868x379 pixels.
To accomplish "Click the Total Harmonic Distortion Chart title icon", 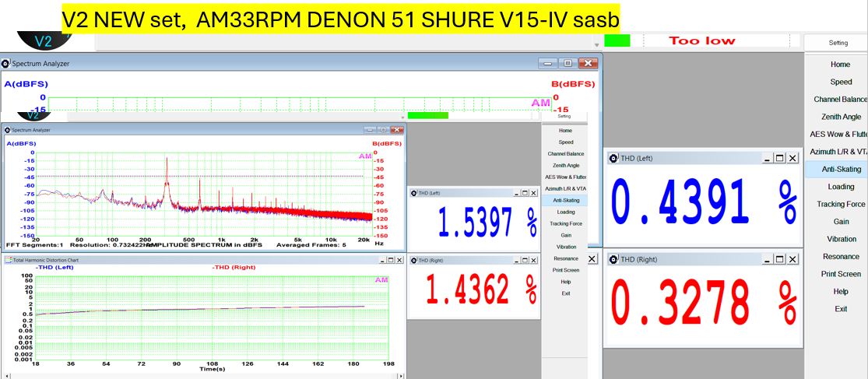I will point(8,259).
